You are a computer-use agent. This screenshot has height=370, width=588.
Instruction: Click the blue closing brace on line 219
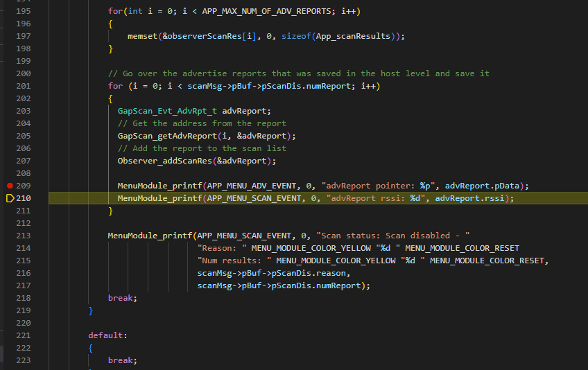pos(90,310)
